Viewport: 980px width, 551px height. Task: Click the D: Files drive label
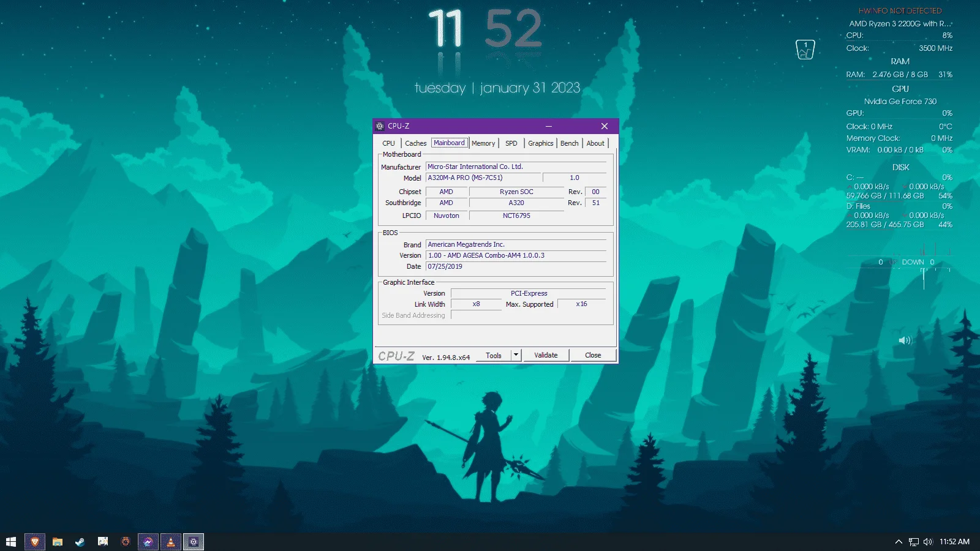click(x=858, y=206)
